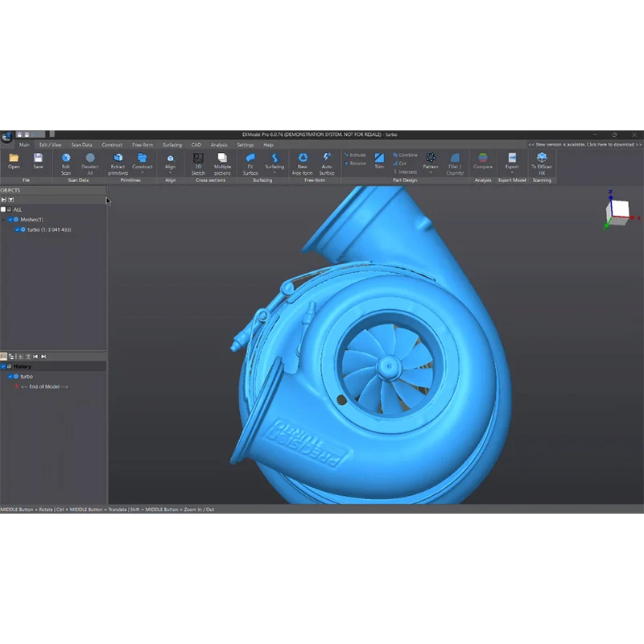The image size is (644, 644).
Task: Select the Revolve command
Action: pyautogui.click(x=355, y=163)
